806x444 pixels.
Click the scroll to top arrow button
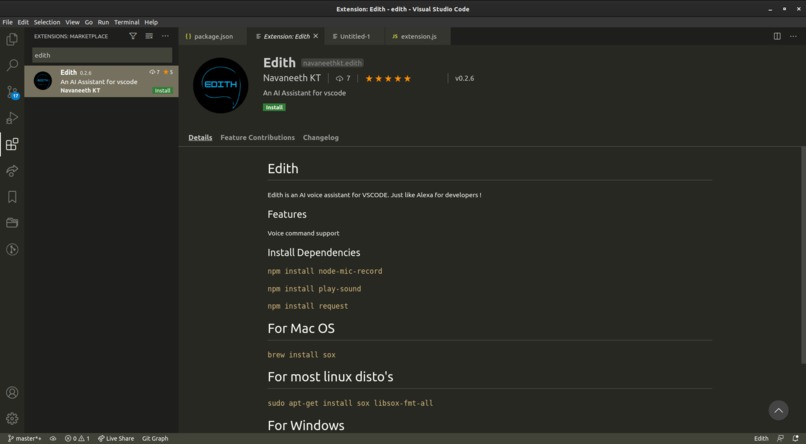pyautogui.click(x=778, y=410)
